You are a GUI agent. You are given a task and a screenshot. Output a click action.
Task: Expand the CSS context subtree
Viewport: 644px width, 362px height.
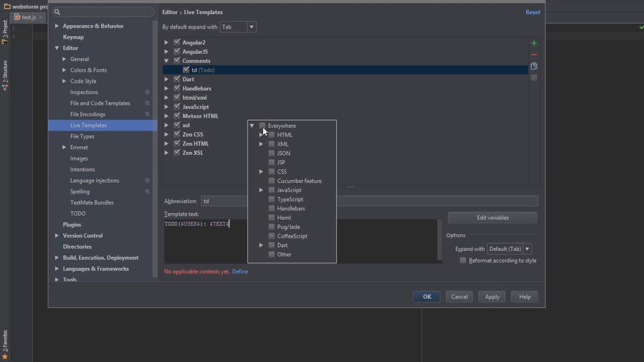tap(261, 171)
